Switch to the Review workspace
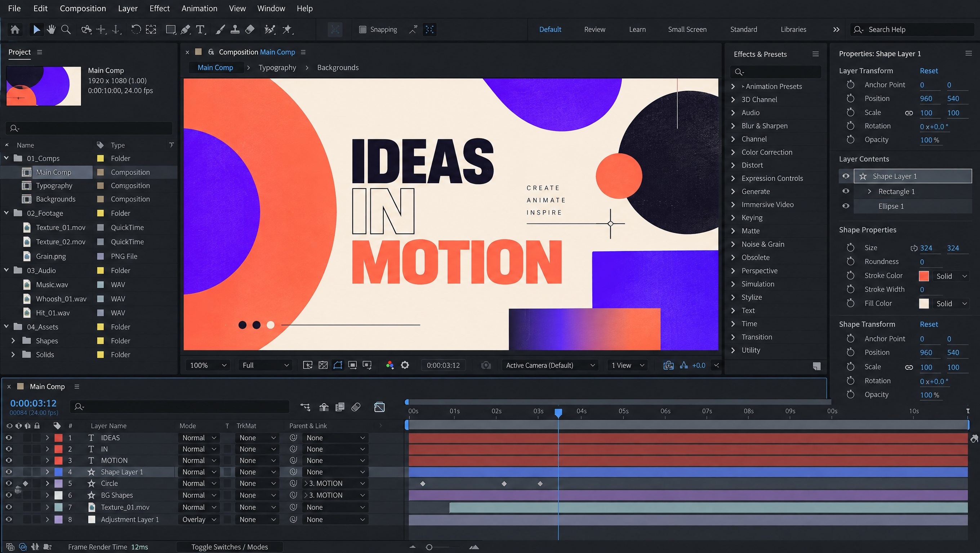Screen dimensions: 980x553 [594, 29]
